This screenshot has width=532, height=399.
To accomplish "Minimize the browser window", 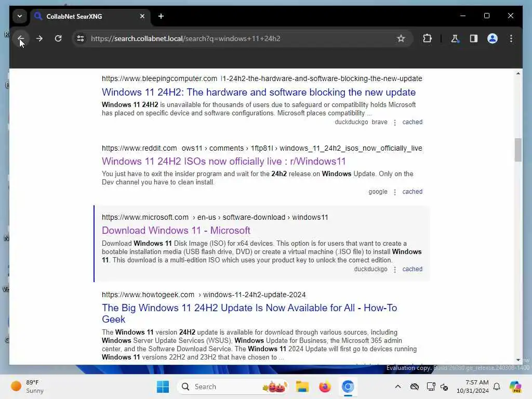I will pyautogui.click(x=463, y=16).
